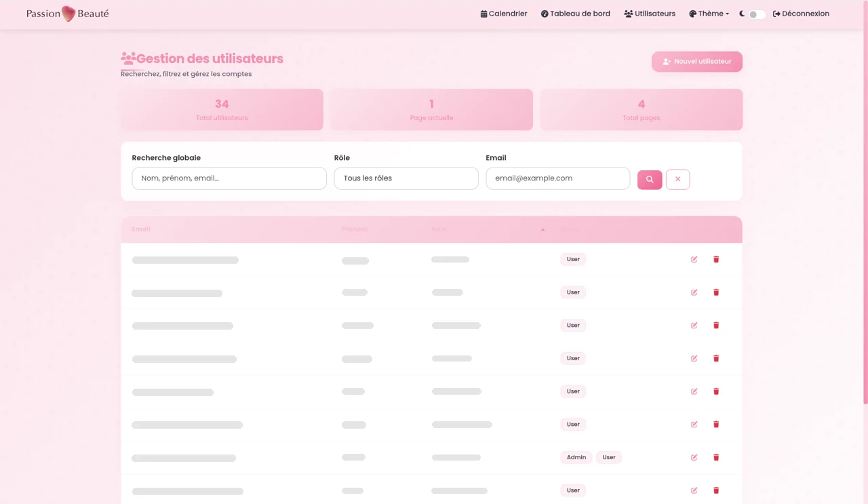The height and width of the screenshot is (504, 868).
Task: Edit the user in the eighth row
Action: pyautogui.click(x=694, y=490)
